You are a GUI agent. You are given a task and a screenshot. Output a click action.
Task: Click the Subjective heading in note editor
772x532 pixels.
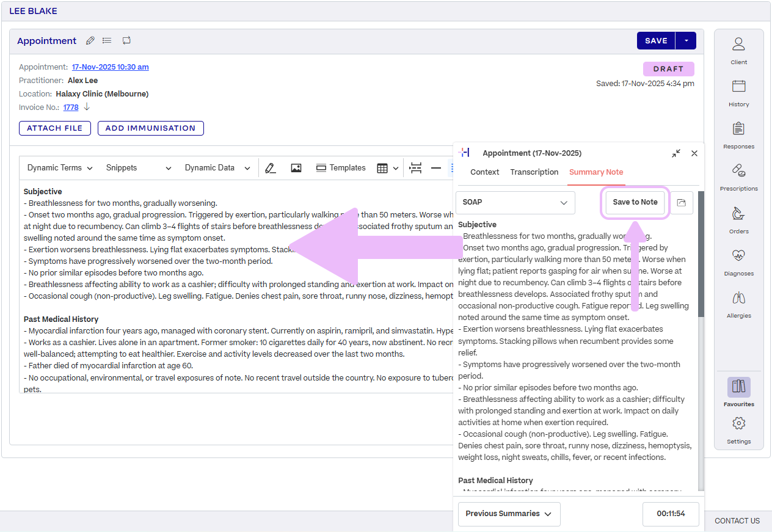pos(43,192)
